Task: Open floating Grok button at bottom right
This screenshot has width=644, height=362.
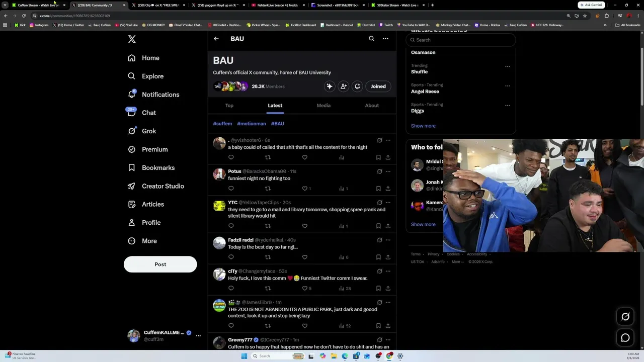Action: 625,317
